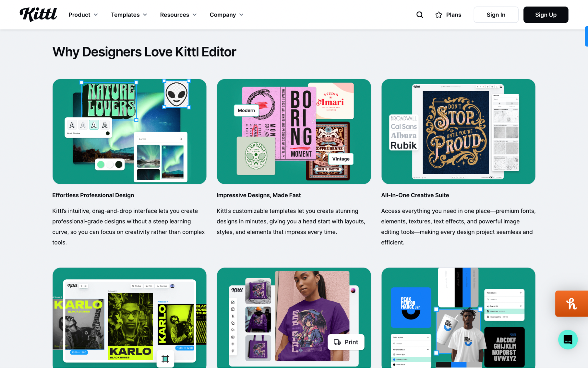This screenshot has height=368, width=588.
Task: Select the BROADWALL font name
Action: (404, 118)
